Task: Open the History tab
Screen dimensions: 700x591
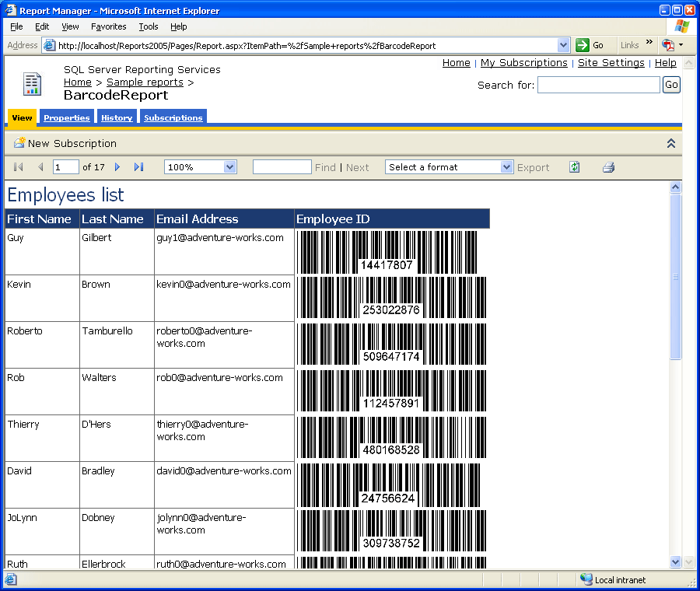Action: (x=117, y=117)
